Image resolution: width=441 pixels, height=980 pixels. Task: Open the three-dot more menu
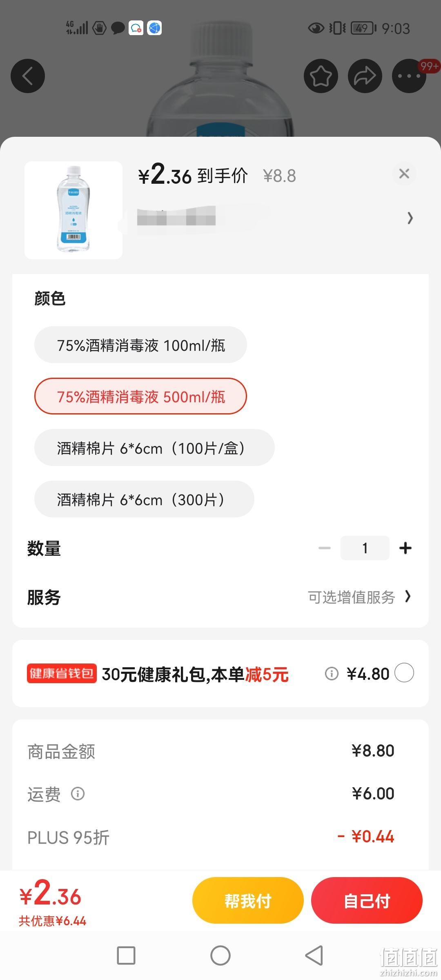(x=409, y=76)
